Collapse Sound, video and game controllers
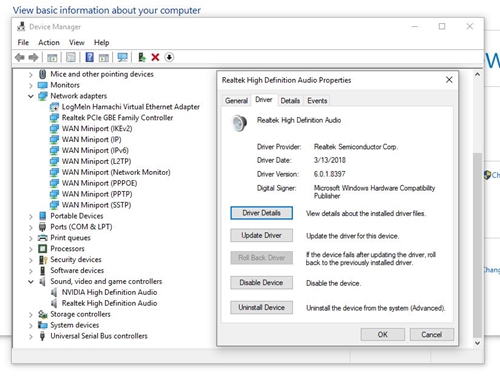The width and height of the screenshot is (500, 377). pos(31,282)
